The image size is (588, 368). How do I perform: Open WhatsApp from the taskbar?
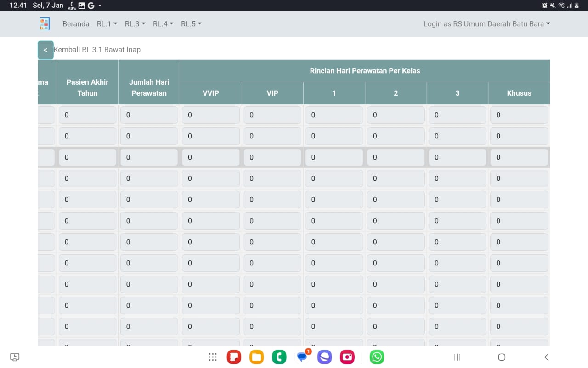[x=377, y=357]
